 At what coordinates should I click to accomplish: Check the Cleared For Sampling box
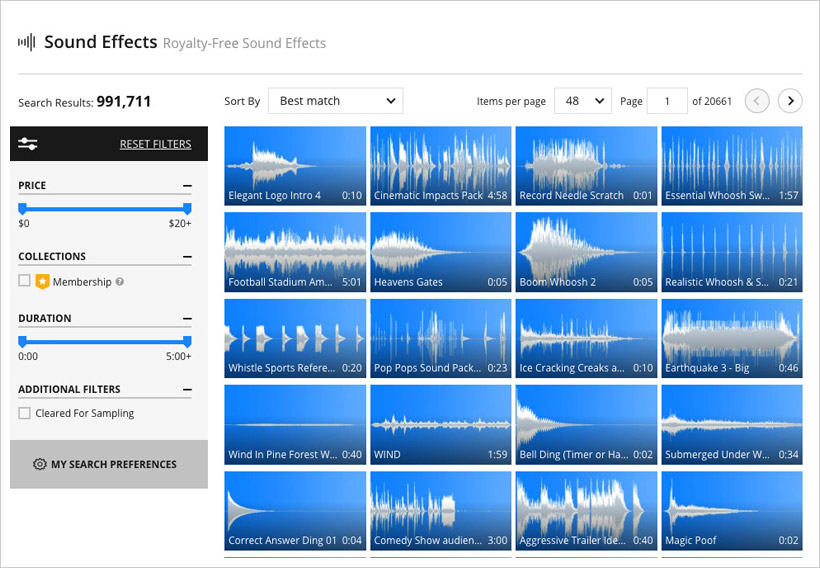[24, 413]
